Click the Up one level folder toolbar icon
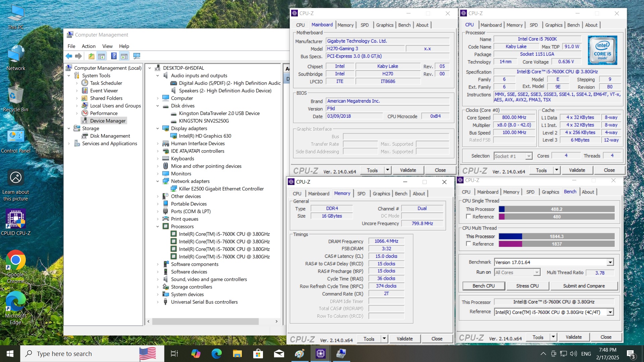The image size is (644, 362). click(91, 56)
